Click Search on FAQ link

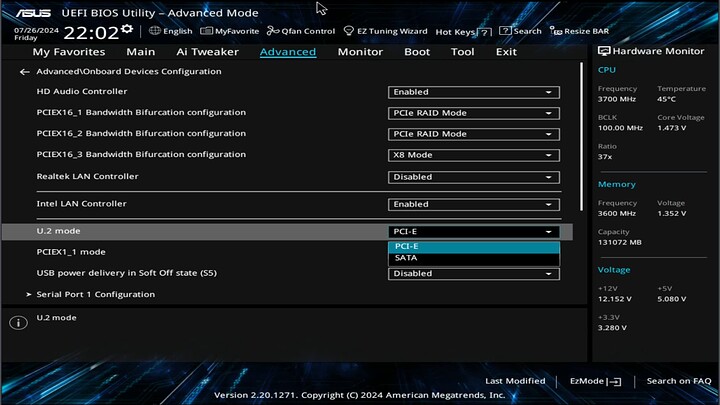(679, 381)
